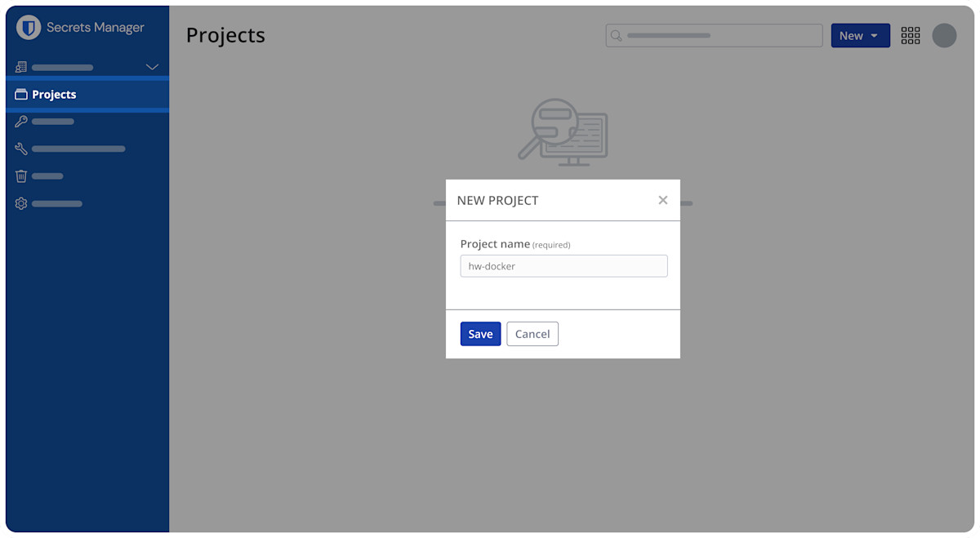Click the Projects folder icon in sidebar
The width and height of the screenshot is (980, 538).
[21, 95]
